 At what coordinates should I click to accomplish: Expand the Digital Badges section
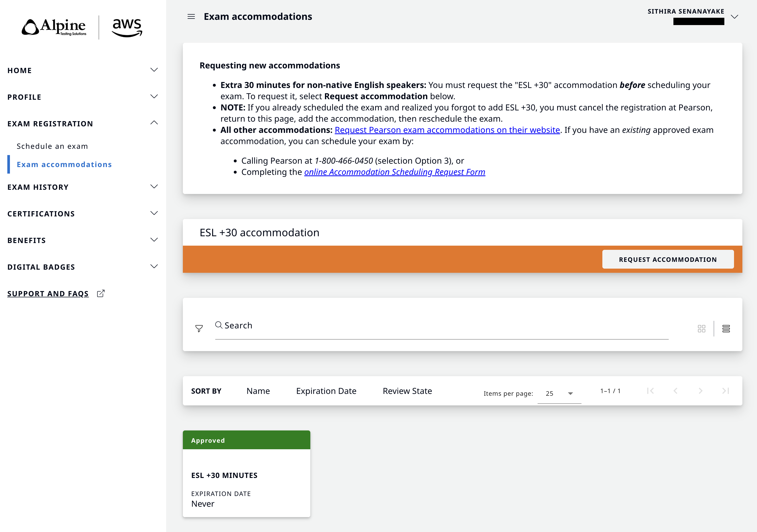pos(154,266)
